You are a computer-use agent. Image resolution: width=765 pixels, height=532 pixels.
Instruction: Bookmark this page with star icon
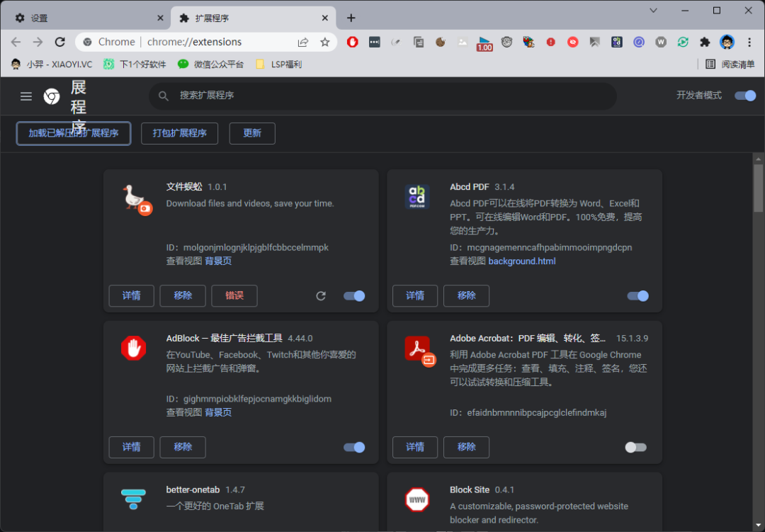(x=325, y=42)
